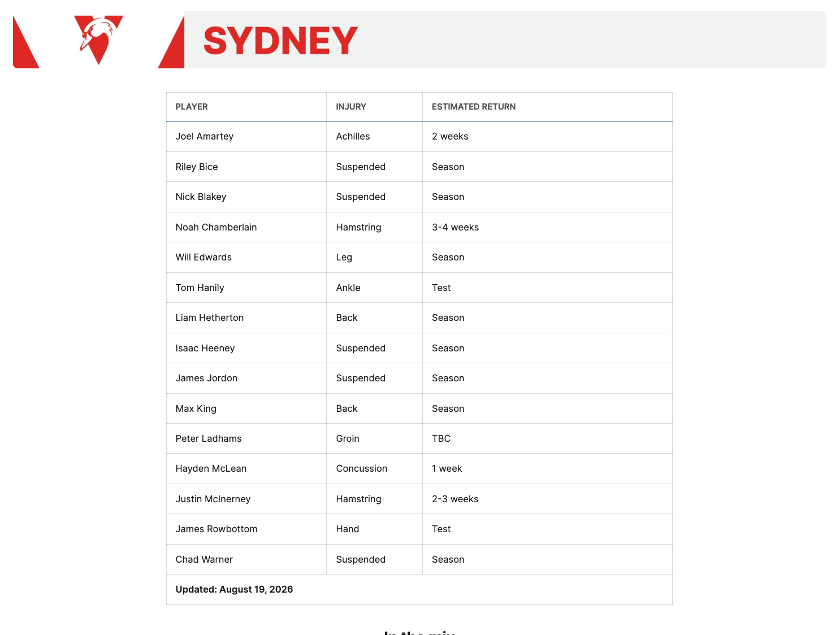This screenshot has height=635, width=840.
Task: Click the 3-4 weeks return estimate
Action: click(455, 227)
